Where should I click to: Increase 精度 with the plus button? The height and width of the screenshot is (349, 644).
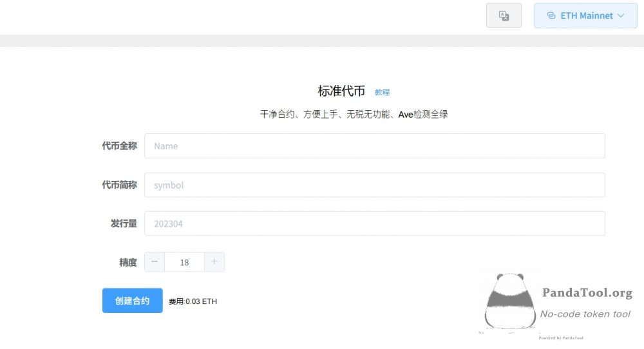point(214,262)
